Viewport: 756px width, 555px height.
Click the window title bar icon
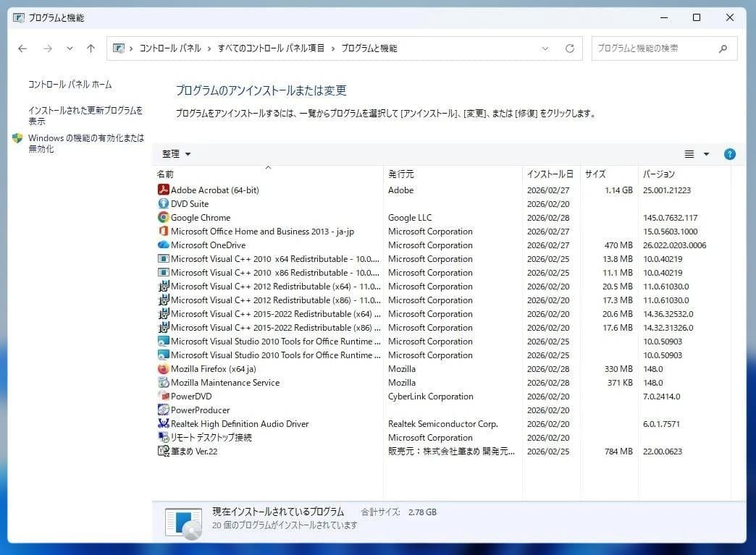coord(18,18)
